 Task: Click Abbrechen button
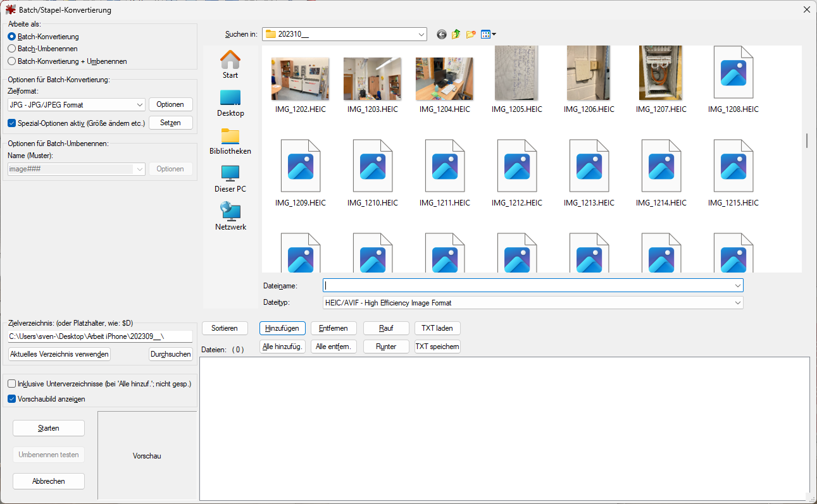49,481
